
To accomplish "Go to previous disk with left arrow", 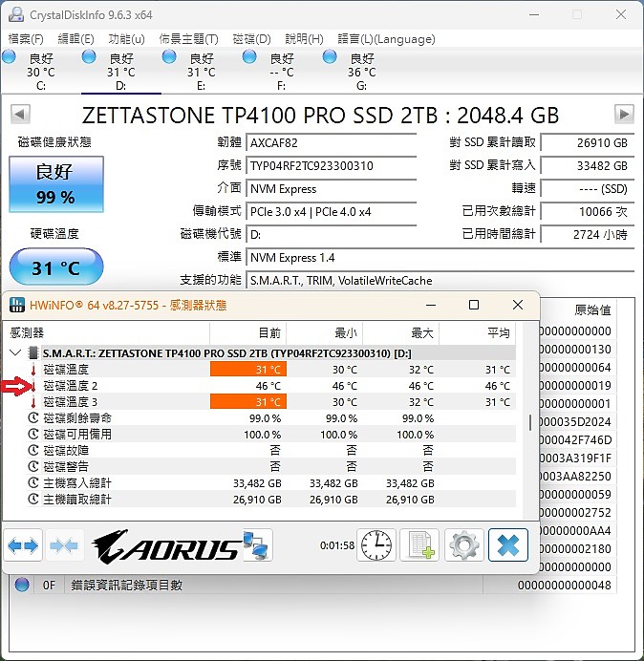I will coord(20,114).
